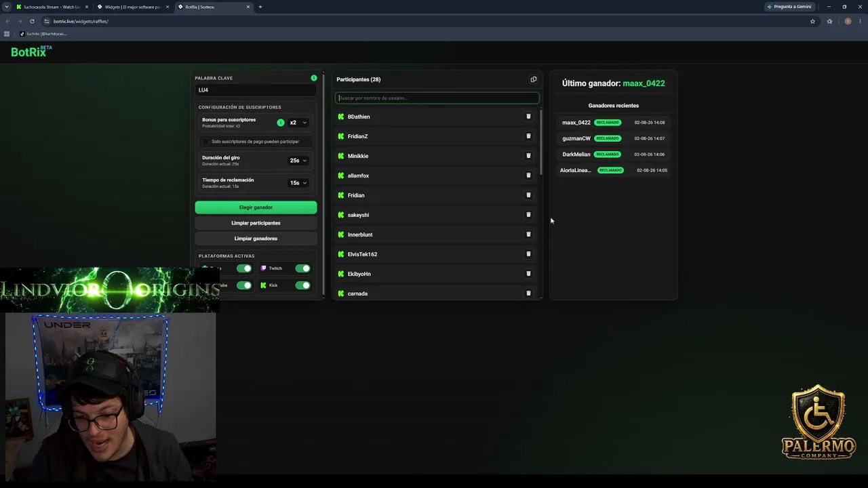The height and width of the screenshot is (488, 868).
Task: Click recent winner DarkMelian
Action: coord(576,155)
